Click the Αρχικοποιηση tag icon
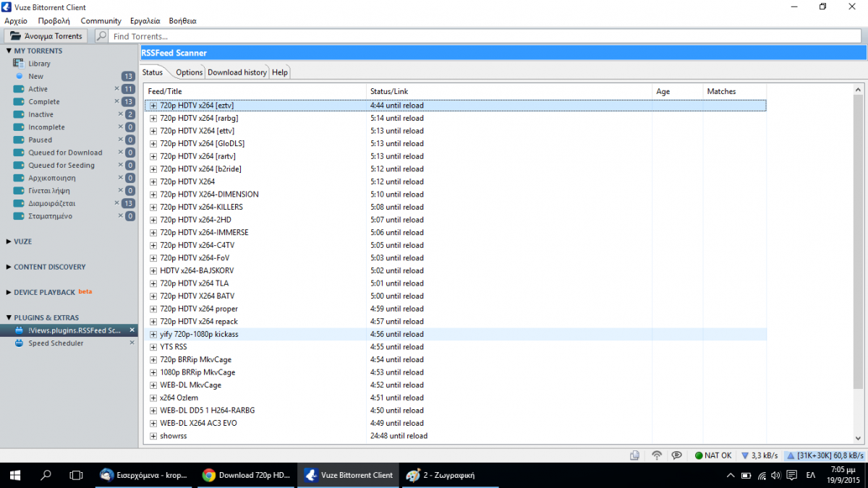Viewport: 868px width, 488px height. click(19, 178)
